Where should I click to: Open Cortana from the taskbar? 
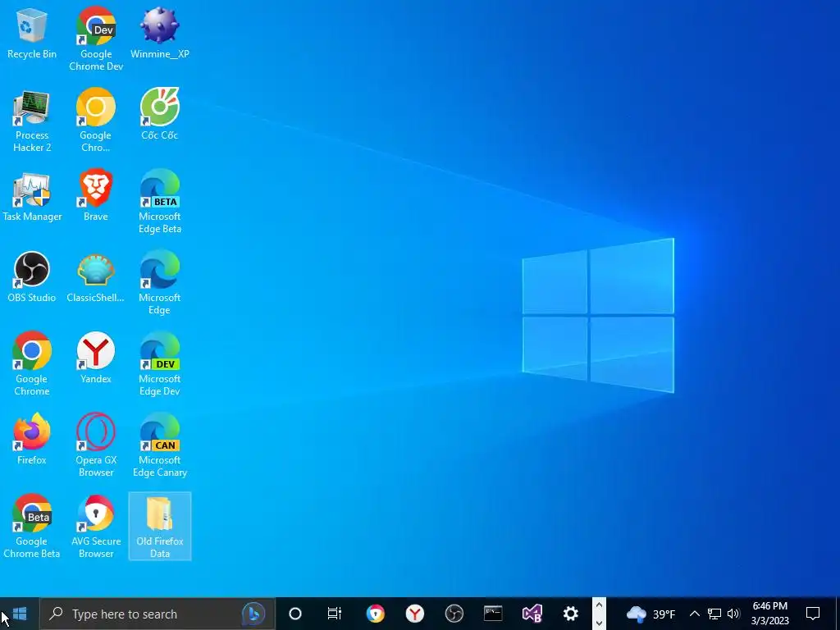[x=295, y=614]
